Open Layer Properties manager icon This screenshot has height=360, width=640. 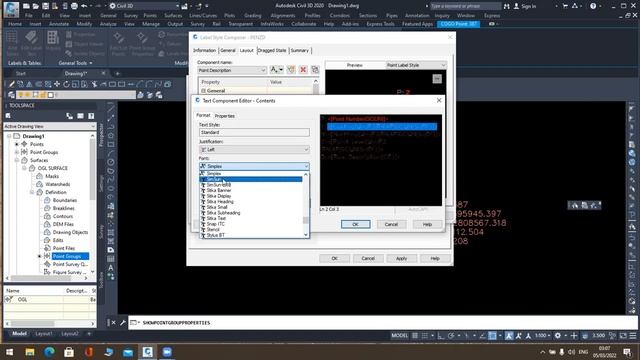(11, 95)
